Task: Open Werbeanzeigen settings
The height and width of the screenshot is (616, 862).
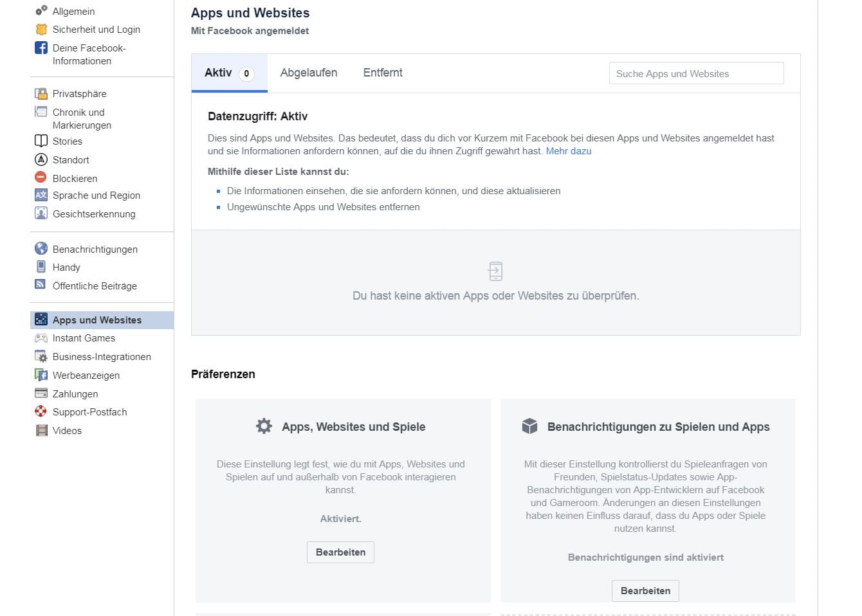Action: [x=86, y=376]
